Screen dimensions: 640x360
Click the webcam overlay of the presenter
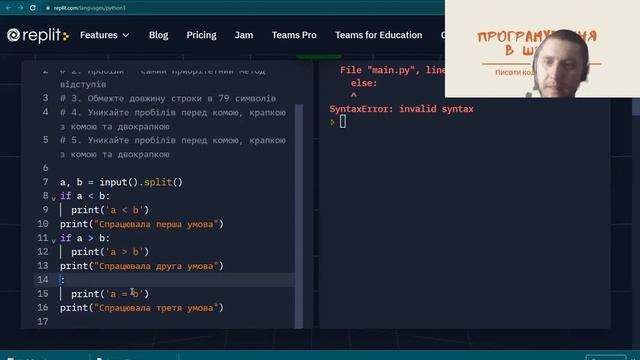[x=542, y=49]
